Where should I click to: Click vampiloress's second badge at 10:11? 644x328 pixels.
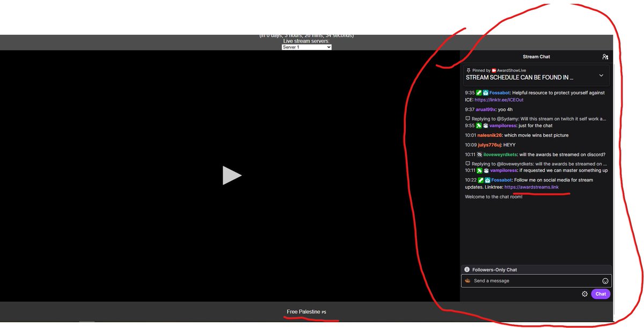[x=486, y=170]
